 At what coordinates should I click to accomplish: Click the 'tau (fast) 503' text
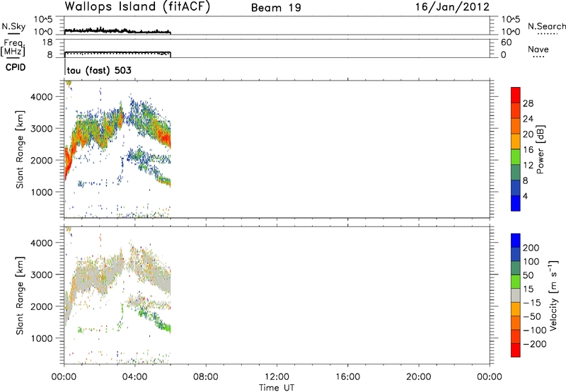99,70
